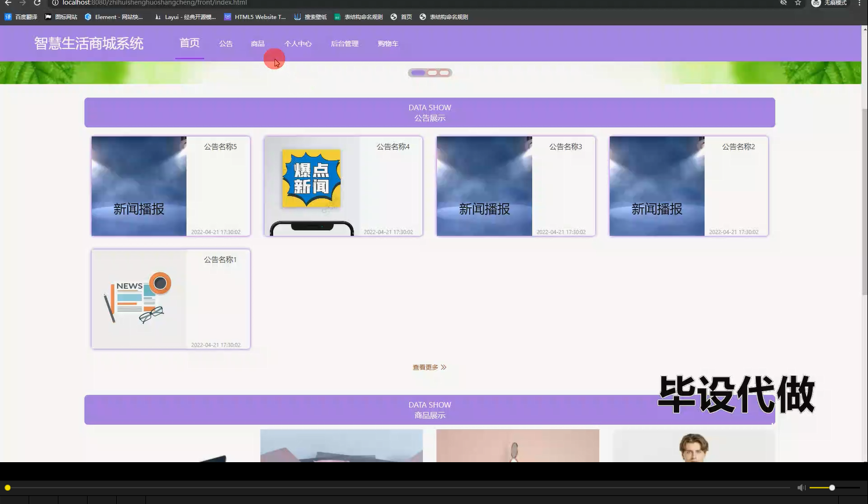
Task: Go back with the browser back arrow
Action: tap(8, 3)
